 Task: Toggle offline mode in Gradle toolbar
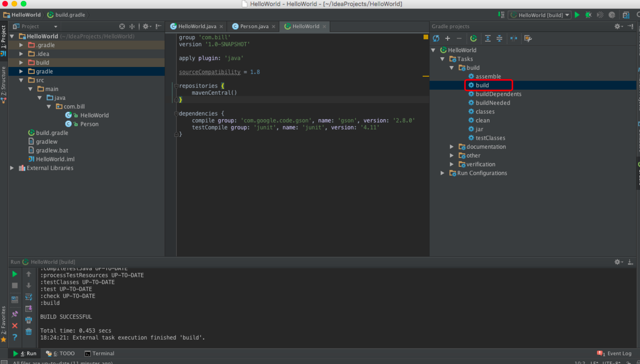pyautogui.click(x=514, y=39)
